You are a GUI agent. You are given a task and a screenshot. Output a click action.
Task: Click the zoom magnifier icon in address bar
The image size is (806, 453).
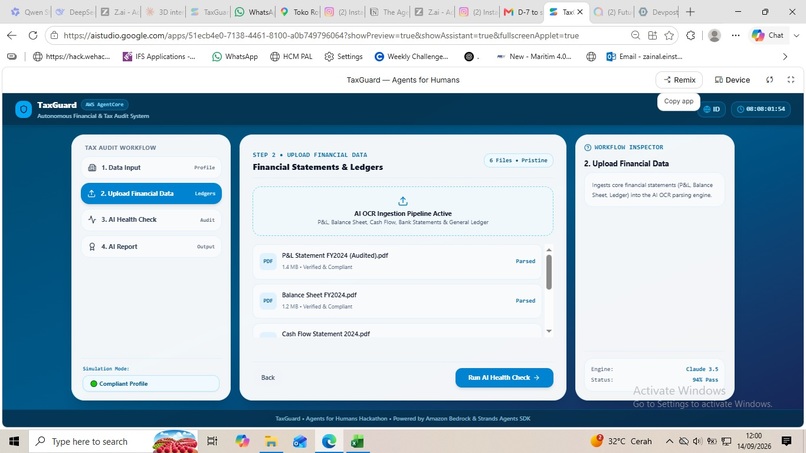pos(635,35)
